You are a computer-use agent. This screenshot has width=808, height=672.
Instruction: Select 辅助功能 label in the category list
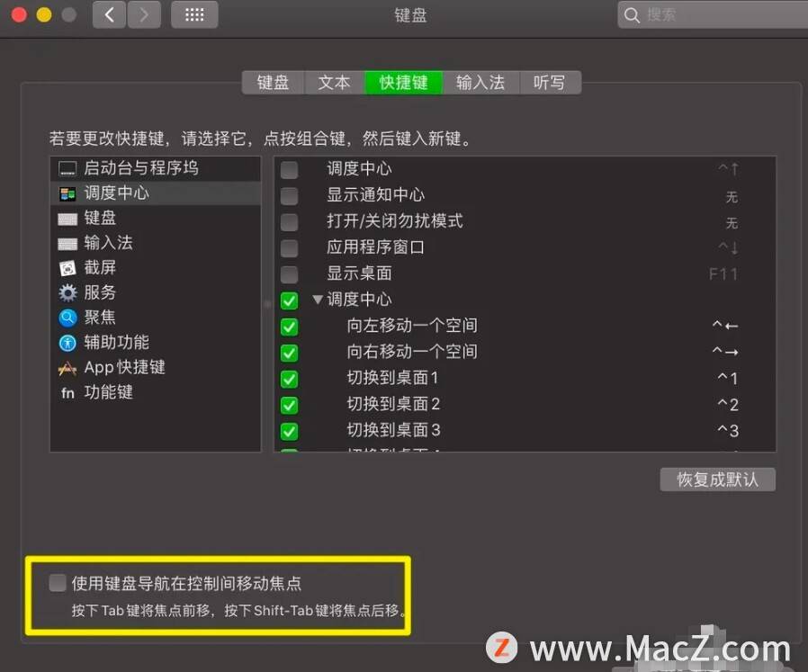tap(116, 342)
